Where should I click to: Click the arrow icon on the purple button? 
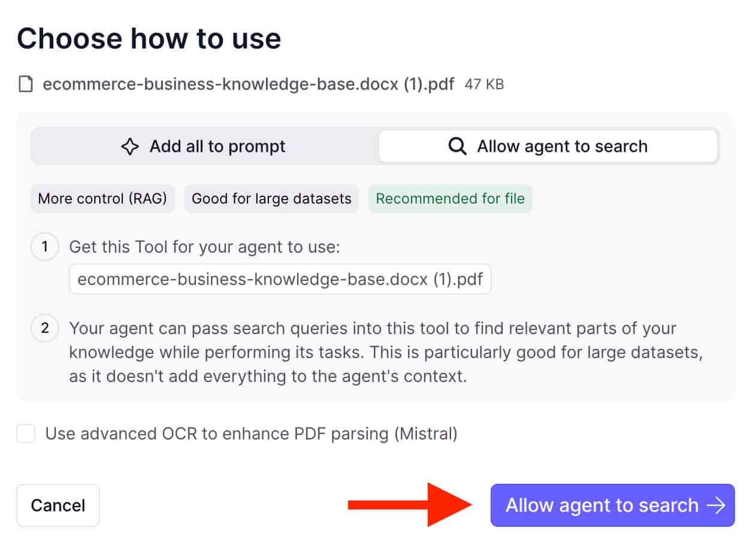[x=715, y=505]
